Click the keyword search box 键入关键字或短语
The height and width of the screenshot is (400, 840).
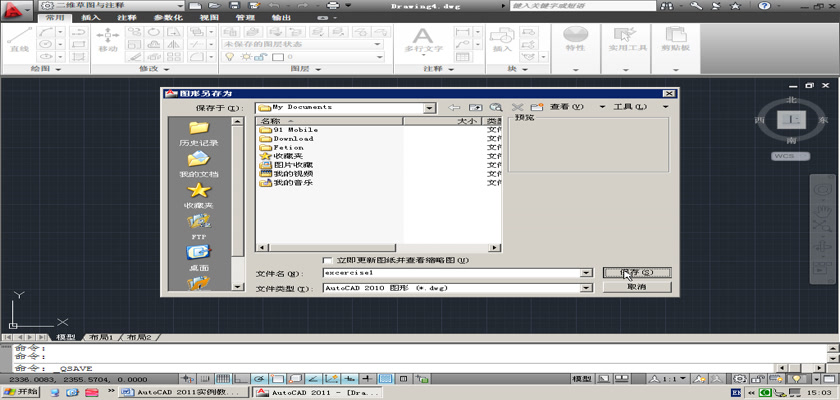click(583, 6)
